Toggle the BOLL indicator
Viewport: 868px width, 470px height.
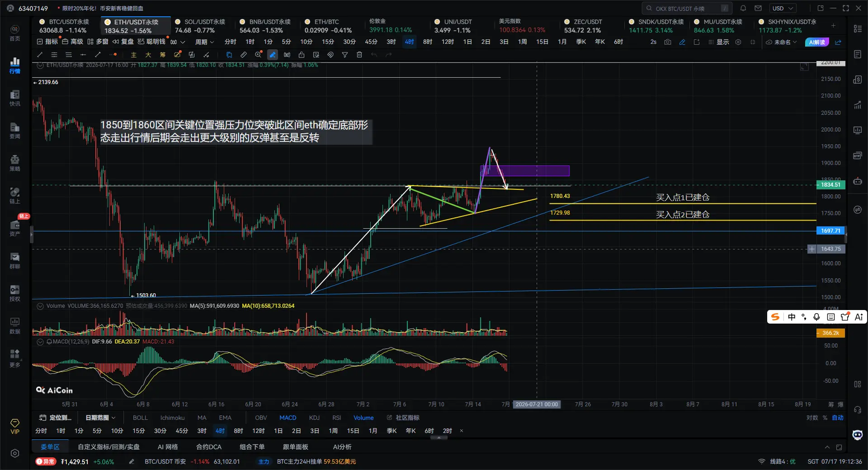[140, 418]
